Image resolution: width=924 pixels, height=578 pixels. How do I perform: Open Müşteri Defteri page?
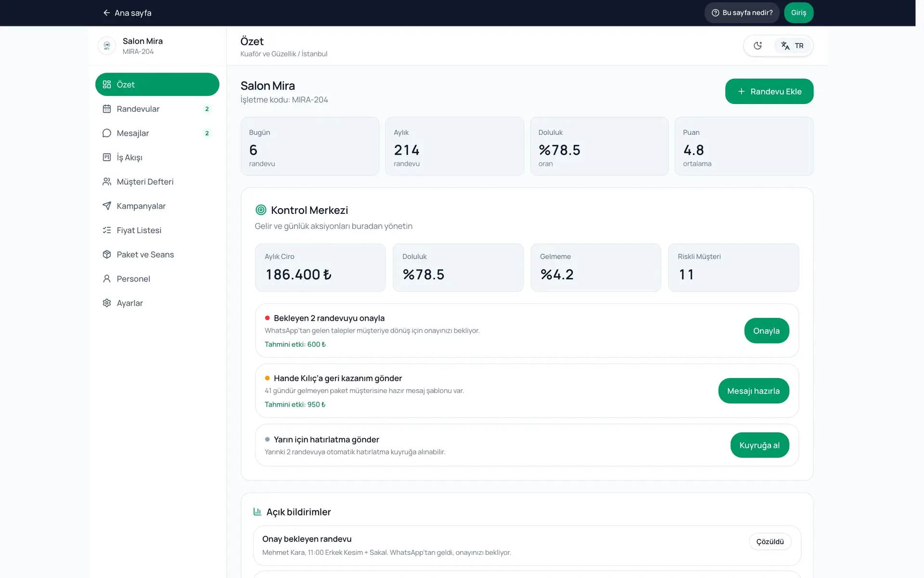coord(157,182)
